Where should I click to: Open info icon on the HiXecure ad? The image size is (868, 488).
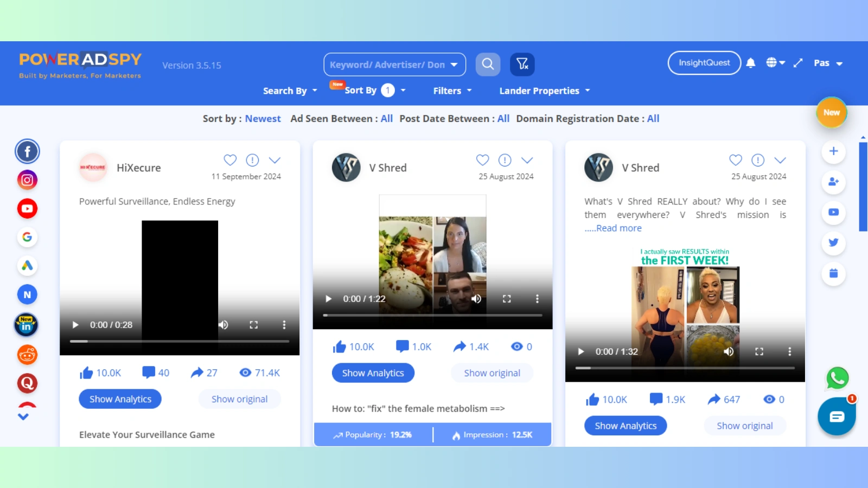[252, 160]
